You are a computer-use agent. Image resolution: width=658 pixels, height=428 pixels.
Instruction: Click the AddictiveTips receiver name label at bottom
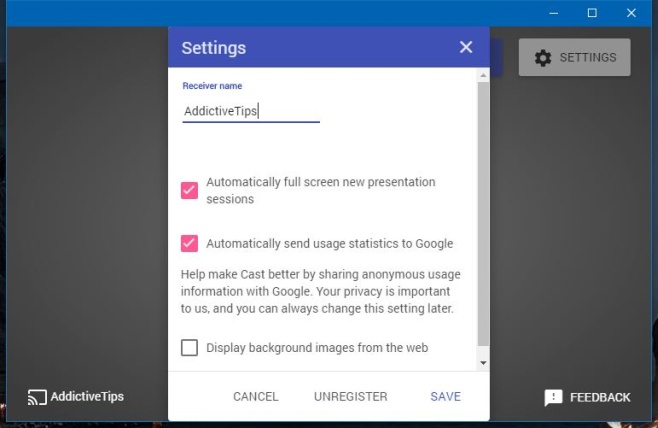pyautogui.click(x=87, y=397)
